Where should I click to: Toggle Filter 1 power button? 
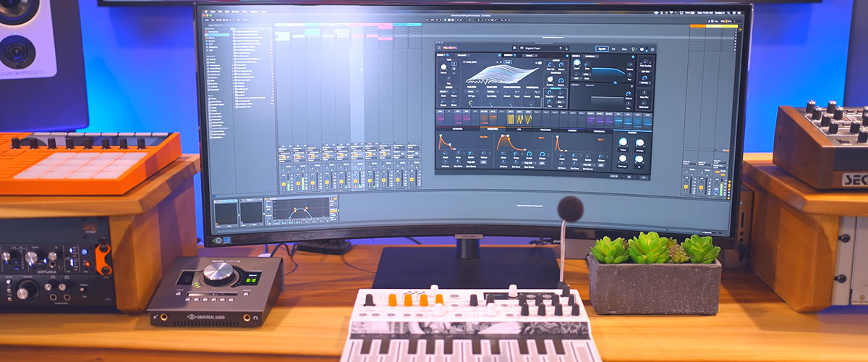[633, 56]
